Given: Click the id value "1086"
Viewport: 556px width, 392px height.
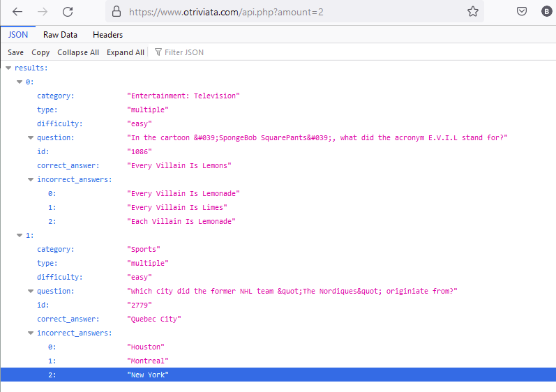Looking at the screenshot, I should pyautogui.click(x=140, y=151).
